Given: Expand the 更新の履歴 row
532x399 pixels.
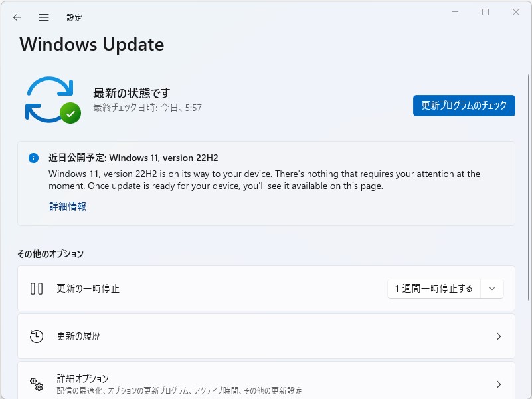Looking at the screenshot, I should [499, 336].
